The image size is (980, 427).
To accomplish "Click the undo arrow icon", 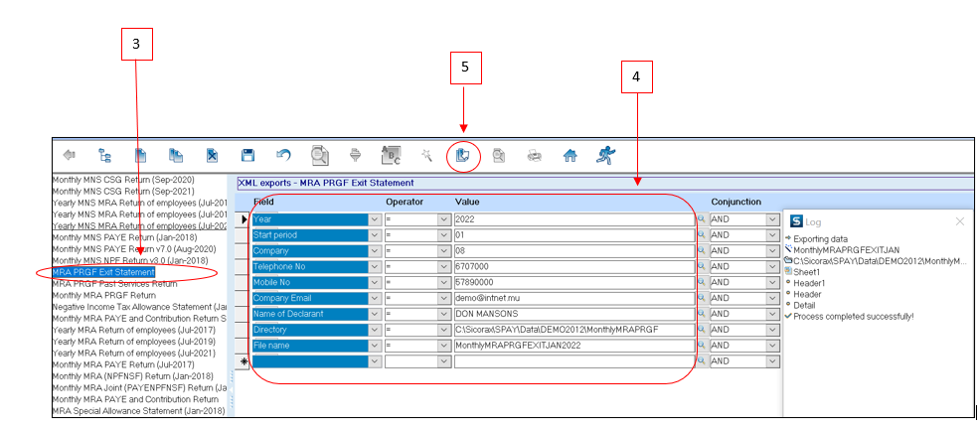I will pyautogui.click(x=283, y=155).
